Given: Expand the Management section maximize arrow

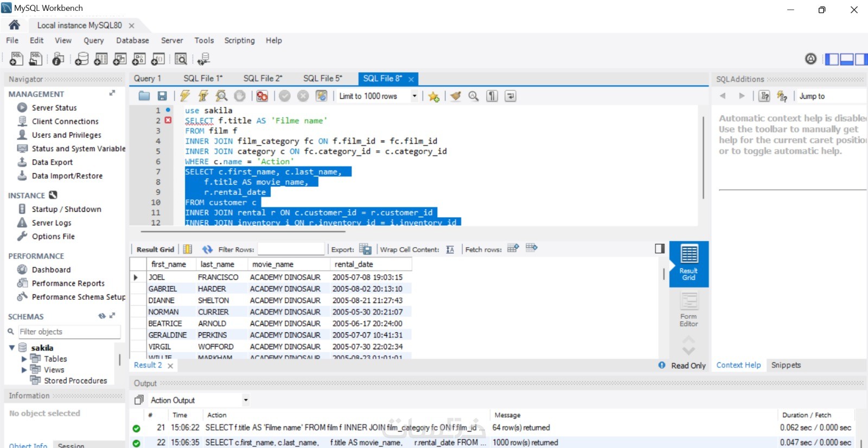Looking at the screenshot, I should click(x=112, y=93).
